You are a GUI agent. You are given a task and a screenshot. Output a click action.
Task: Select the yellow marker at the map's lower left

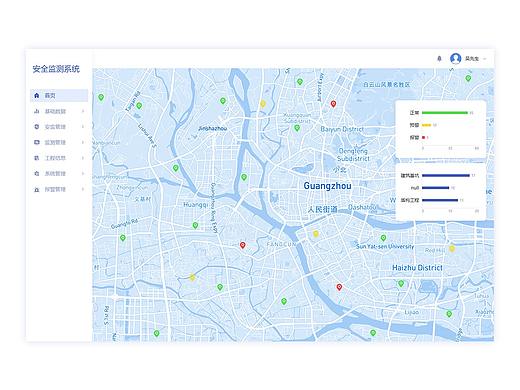(x=192, y=277)
